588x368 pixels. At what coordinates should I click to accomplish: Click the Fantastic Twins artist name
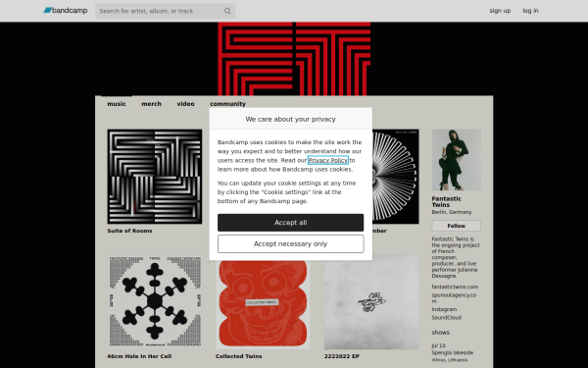tap(446, 201)
